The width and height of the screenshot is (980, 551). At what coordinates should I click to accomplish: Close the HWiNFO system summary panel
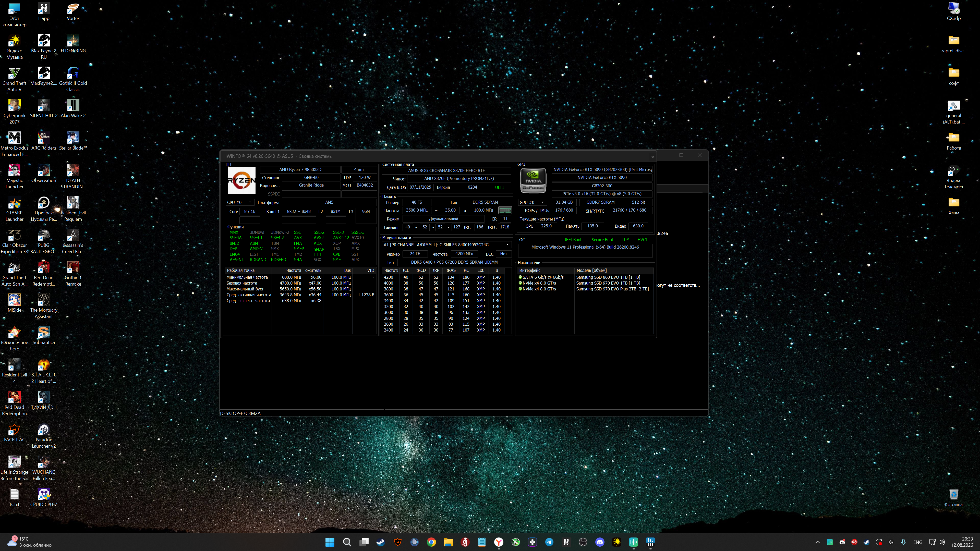[652, 157]
